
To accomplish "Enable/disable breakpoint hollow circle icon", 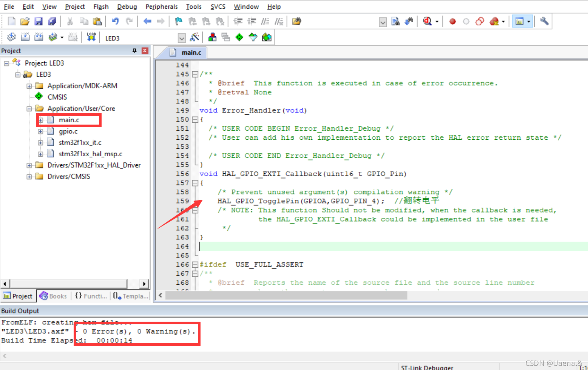I will [466, 22].
